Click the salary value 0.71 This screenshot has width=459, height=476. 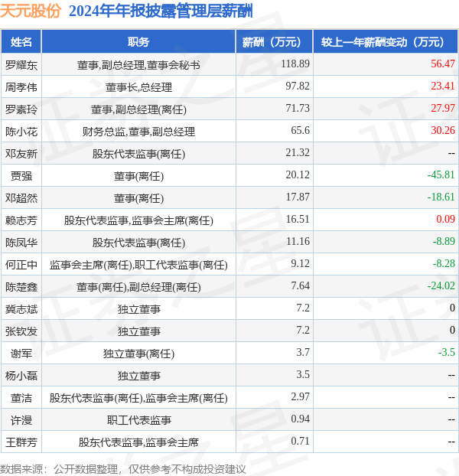(x=301, y=441)
